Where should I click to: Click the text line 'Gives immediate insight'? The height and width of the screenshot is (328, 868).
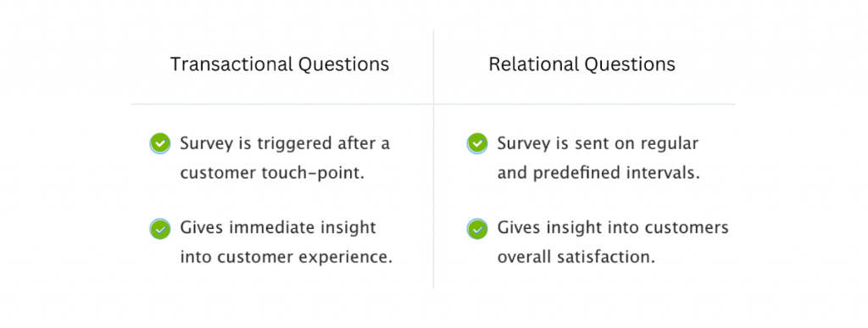pyautogui.click(x=278, y=228)
